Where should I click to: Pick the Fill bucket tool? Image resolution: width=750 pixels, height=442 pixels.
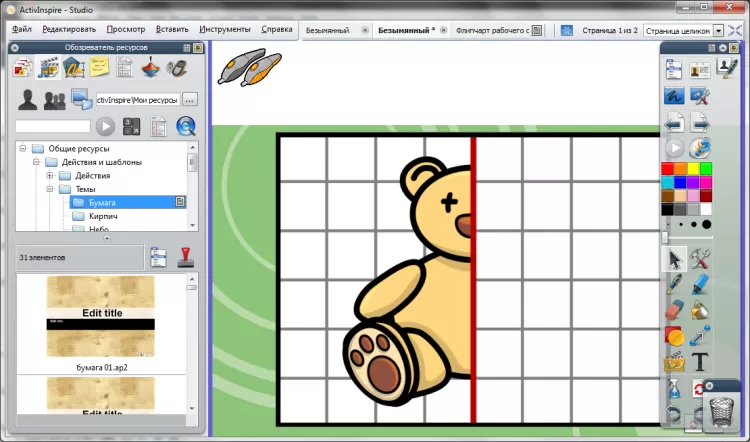point(700,309)
